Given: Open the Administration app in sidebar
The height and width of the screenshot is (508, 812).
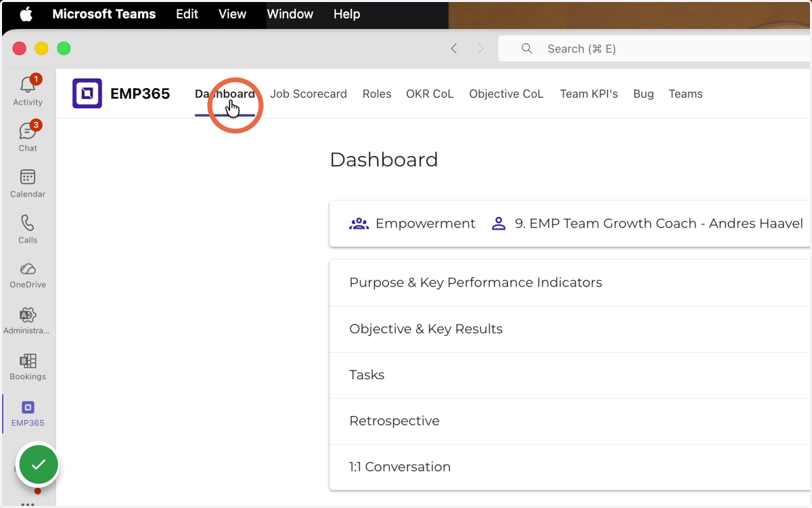Looking at the screenshot, I should (28, 320).
